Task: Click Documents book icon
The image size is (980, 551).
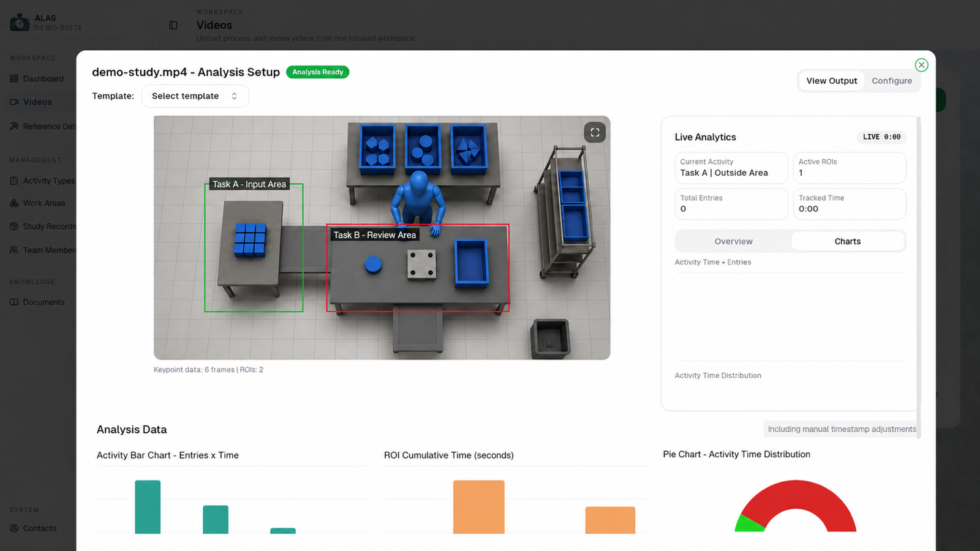Action: (14, 302)
